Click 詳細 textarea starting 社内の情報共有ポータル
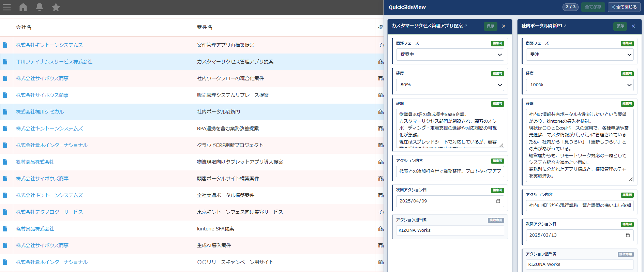The width and height of the screenshot is (644, 272). coord(580,146)
